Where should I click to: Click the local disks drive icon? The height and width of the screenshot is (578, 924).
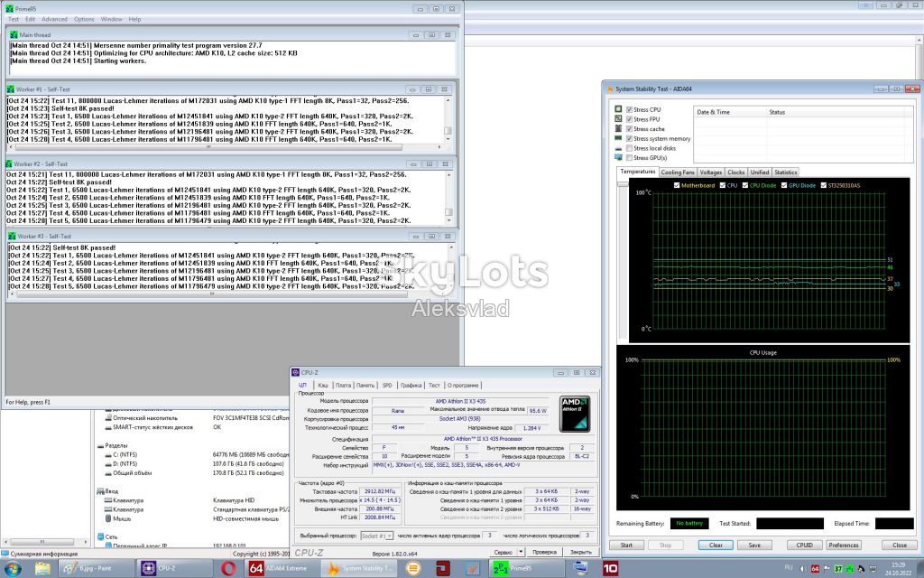(x=618, y=148)
